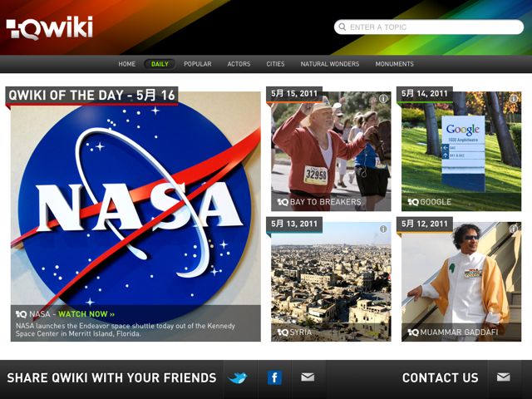Go to the Home tab
Screen dimensions: 532x399
127,64
